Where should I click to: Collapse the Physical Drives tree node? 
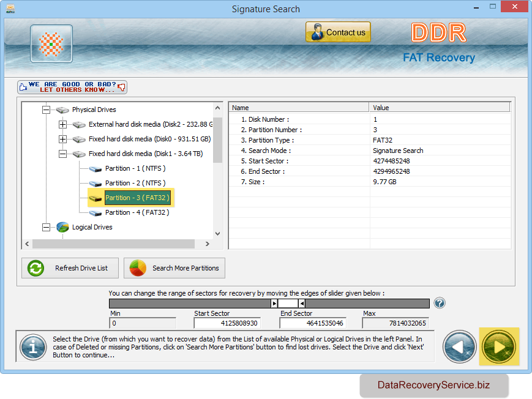click(46, 110)
